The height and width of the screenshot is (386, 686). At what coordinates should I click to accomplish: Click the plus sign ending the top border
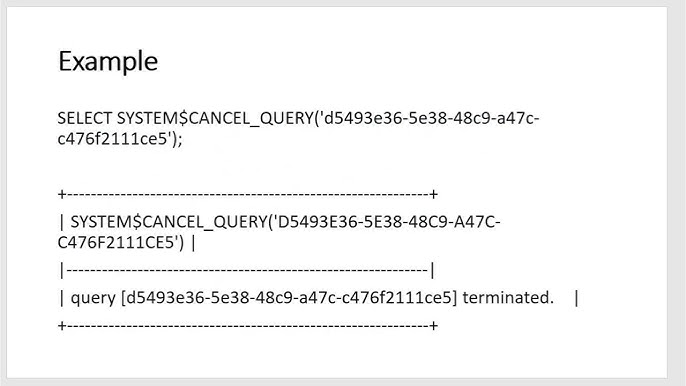click(434, 194)
